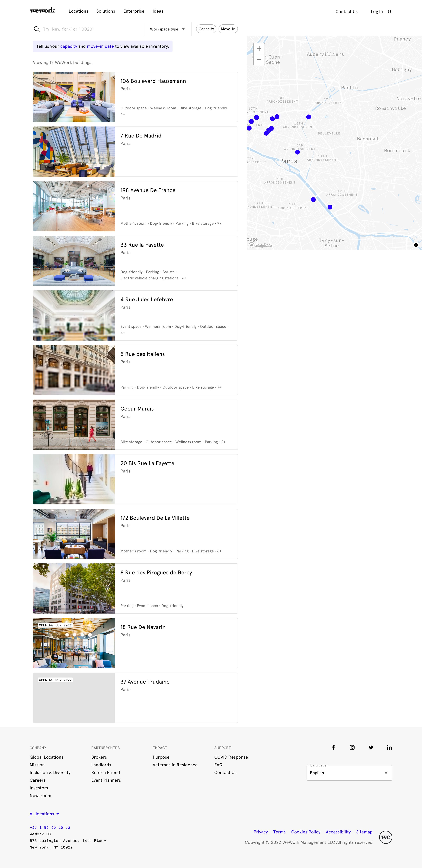Open the Landlords partnership link
422x868 pixels.
tap(101, 765)
